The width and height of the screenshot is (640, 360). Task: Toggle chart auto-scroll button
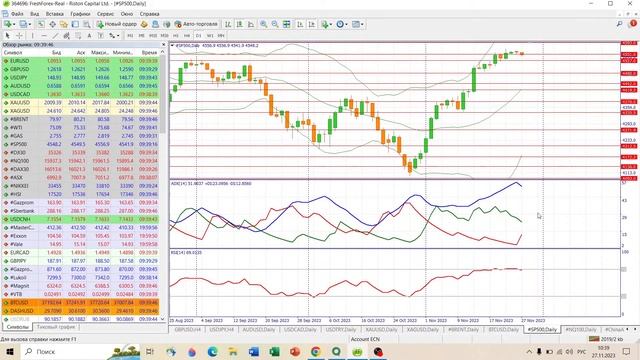[300, 24]
